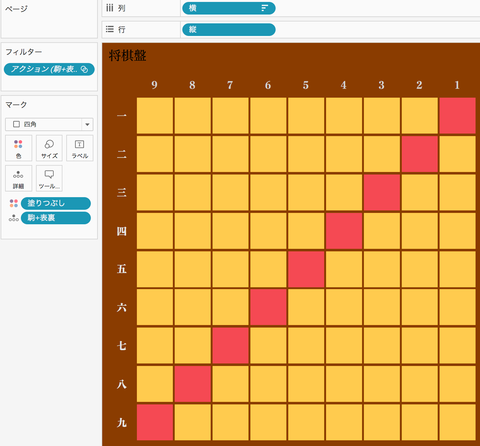Open the アクション filter pill menu
This screenshot has height=446, width=480.
click(x=49, y=69)
